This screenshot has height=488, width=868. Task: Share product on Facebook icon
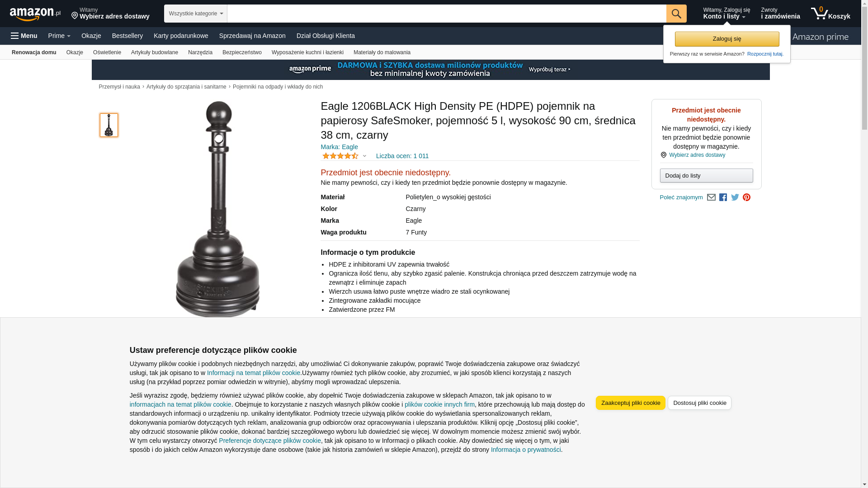(723, 197)
